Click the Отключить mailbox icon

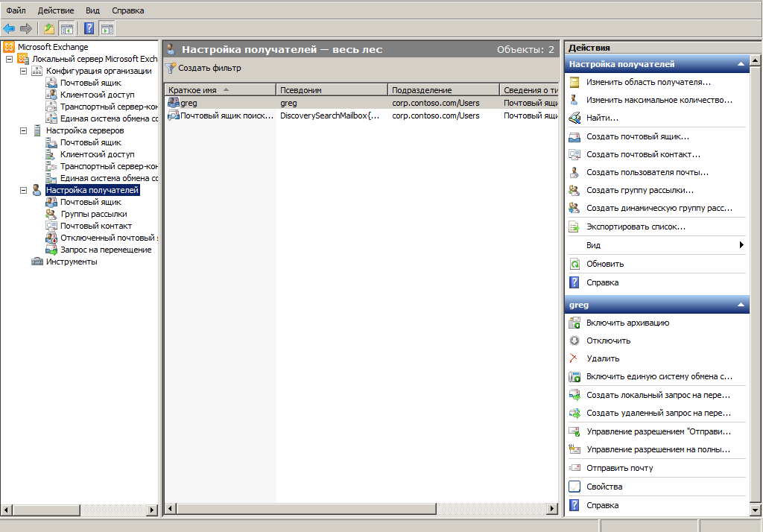574,341
